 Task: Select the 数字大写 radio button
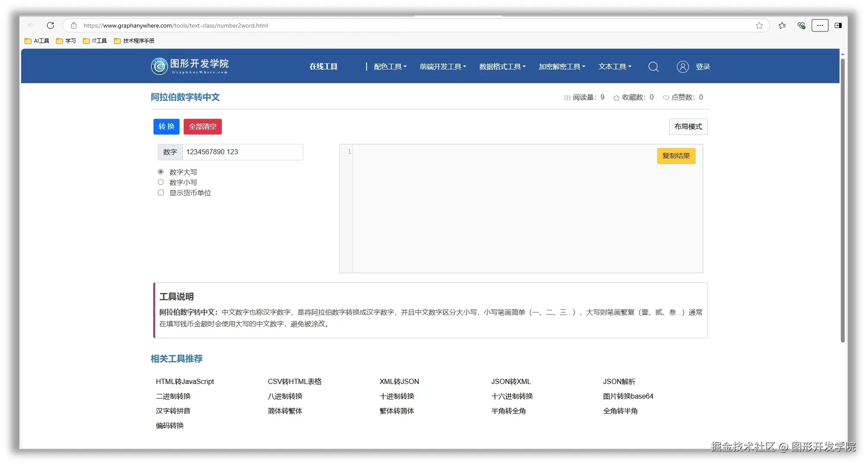[x=161, y=172]
